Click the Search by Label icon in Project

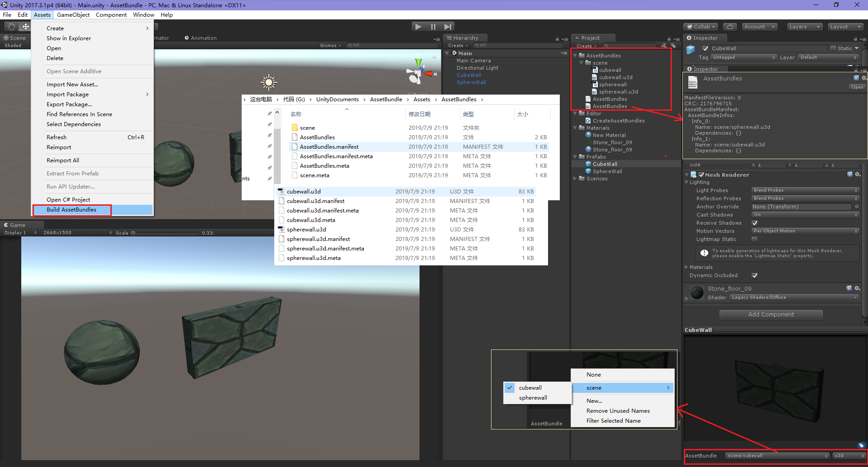(x=673, y=46)
